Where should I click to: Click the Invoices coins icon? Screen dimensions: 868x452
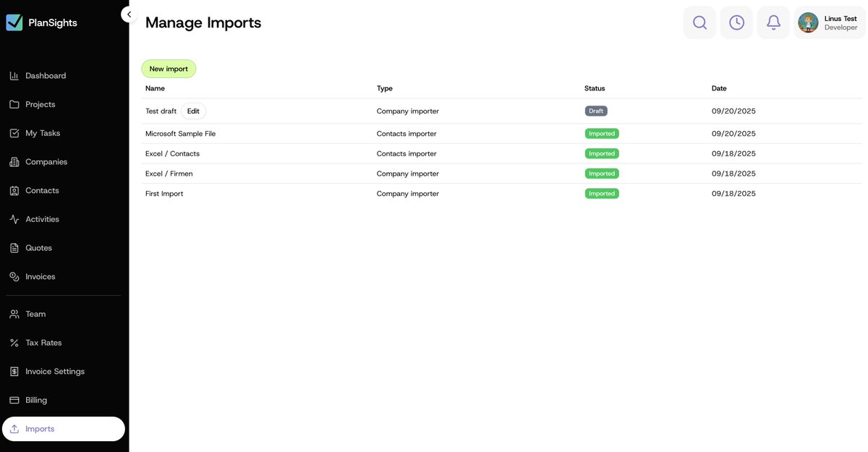[14, 277]
